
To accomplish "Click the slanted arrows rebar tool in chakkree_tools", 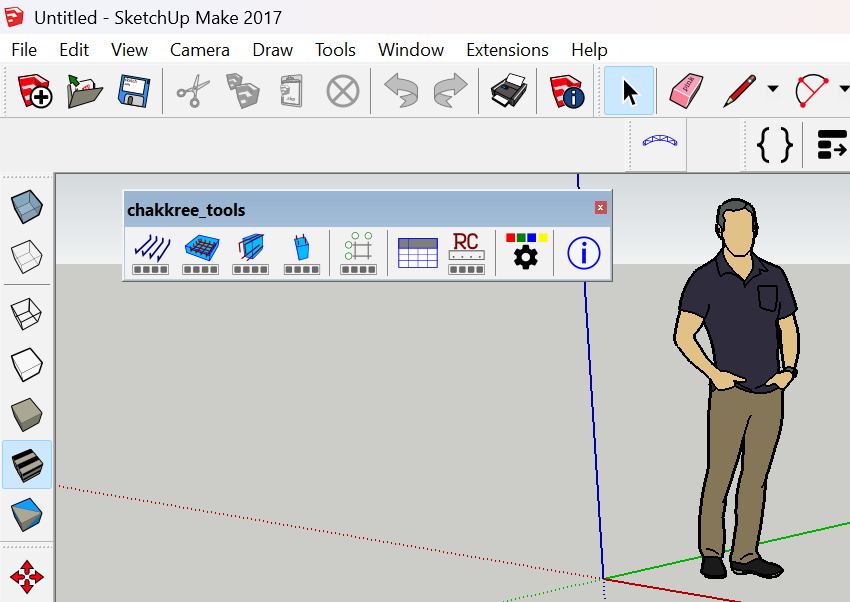I will 151,254.
